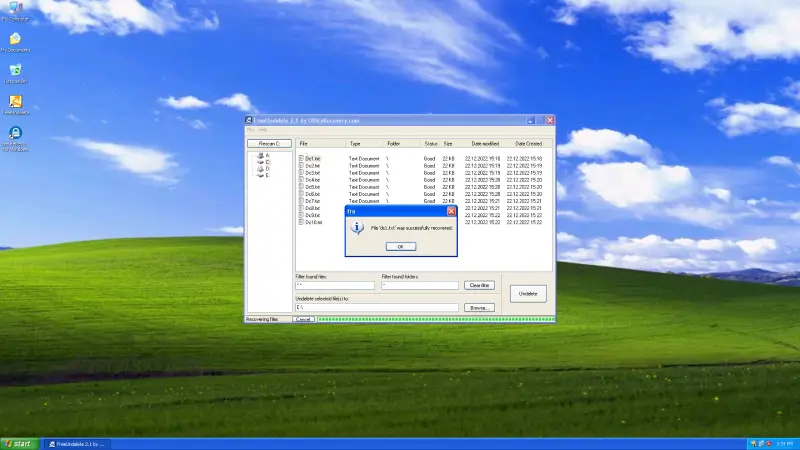The height and width of the screenshot is (450, 800).
Task: Close the FreeUndelete main window
Action: click(x=550, y=120)
